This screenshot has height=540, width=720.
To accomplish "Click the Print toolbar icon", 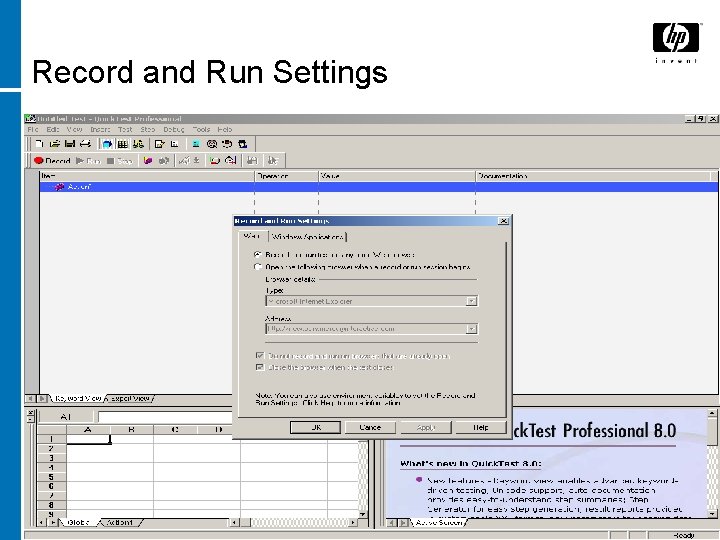I will 85,144.
